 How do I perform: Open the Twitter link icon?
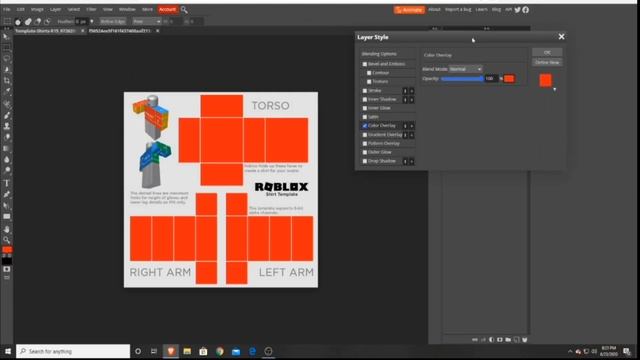518,10
